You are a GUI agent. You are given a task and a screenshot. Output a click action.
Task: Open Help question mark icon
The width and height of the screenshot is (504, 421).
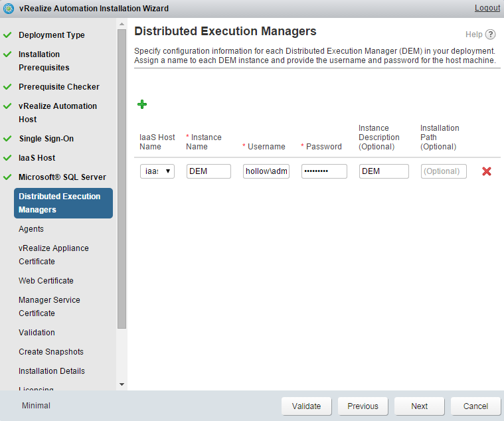(491, 35)
